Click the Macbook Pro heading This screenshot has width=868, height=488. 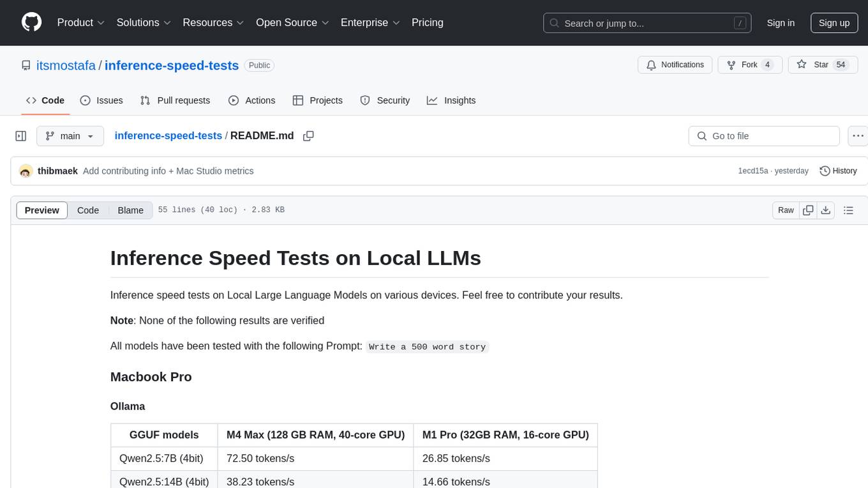[151, 377]
